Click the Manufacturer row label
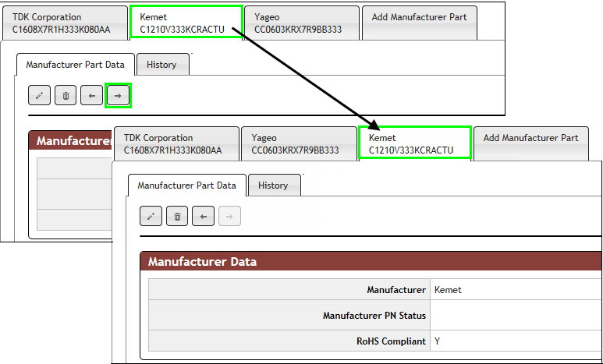The height and width of the screenshot is (364, 603). [396, 290]
